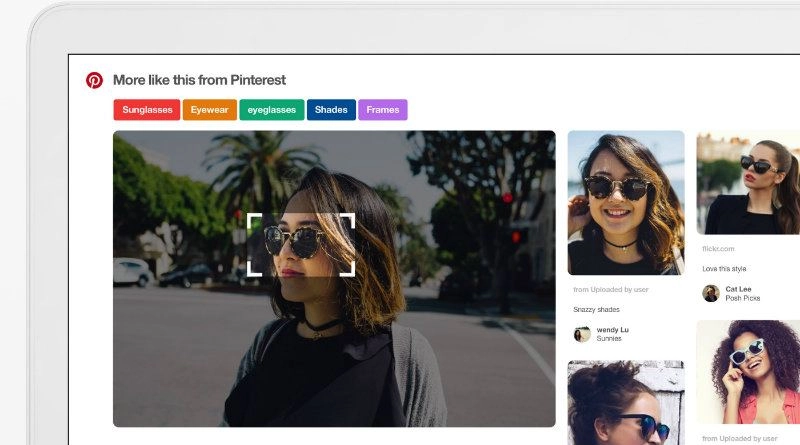Open the main photo of woman on street

pos(334,279)
